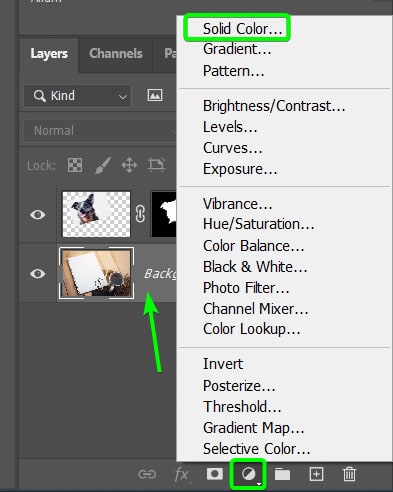Image resolution: width=393 pixels, height=492 pixels.
Task: Select Hue/Saturation adjustment
Action: 258,224
